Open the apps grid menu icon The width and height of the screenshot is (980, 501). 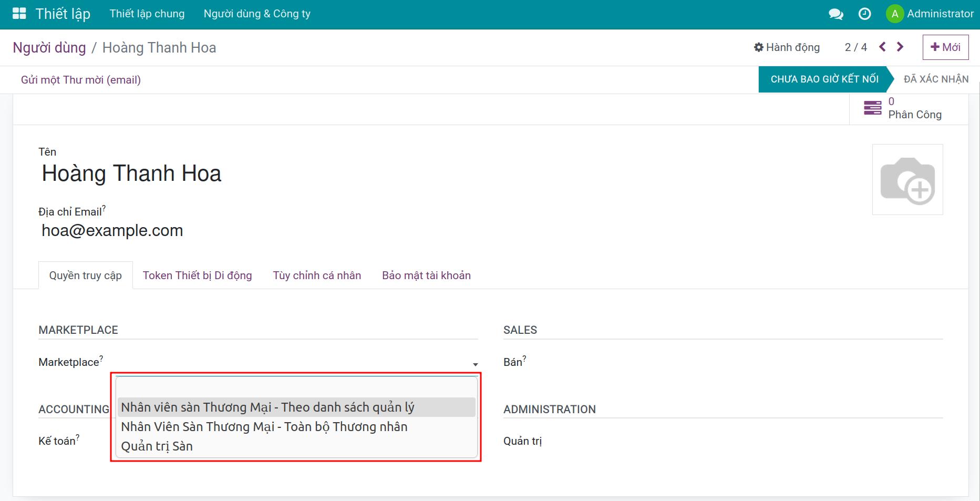(19, 14)
